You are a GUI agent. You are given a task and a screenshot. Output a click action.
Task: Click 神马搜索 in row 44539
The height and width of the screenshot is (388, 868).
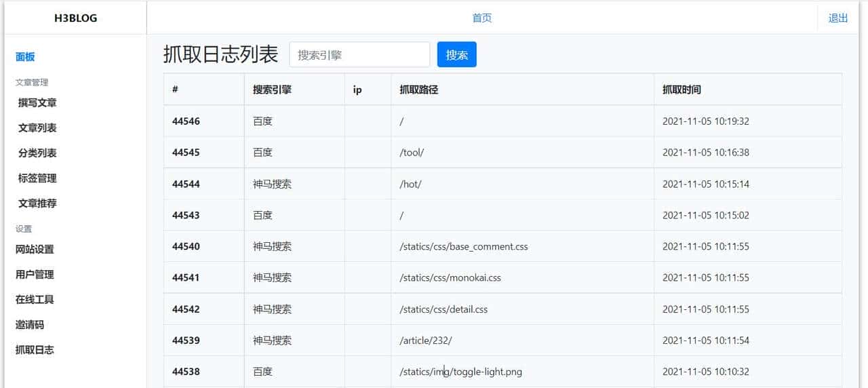[272, 341]
